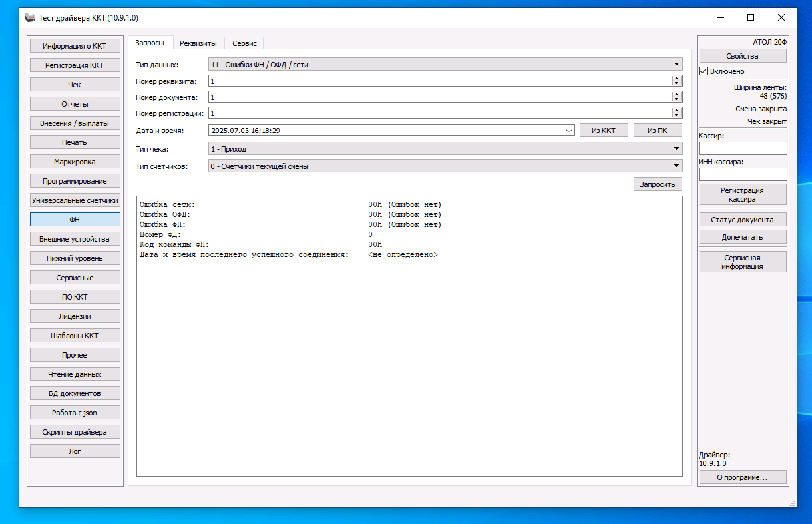Screen dimensions: 812x524
Task: Go to the Печать section
Action: tap(75, 142)
